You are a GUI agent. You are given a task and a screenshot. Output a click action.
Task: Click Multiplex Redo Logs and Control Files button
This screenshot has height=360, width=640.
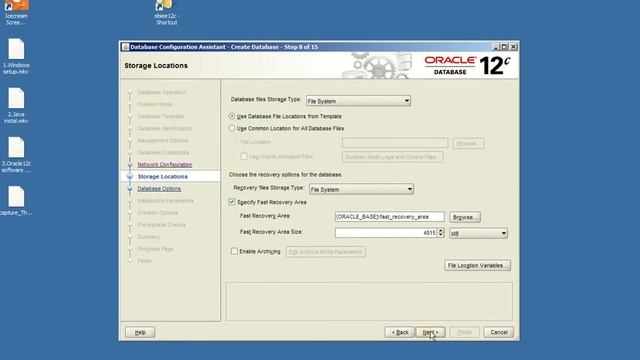[392, 157]
